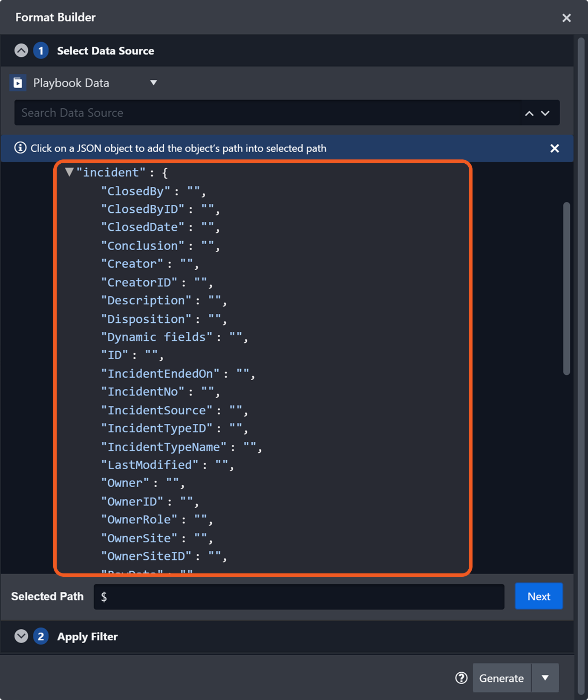Click the Next button

539,596
